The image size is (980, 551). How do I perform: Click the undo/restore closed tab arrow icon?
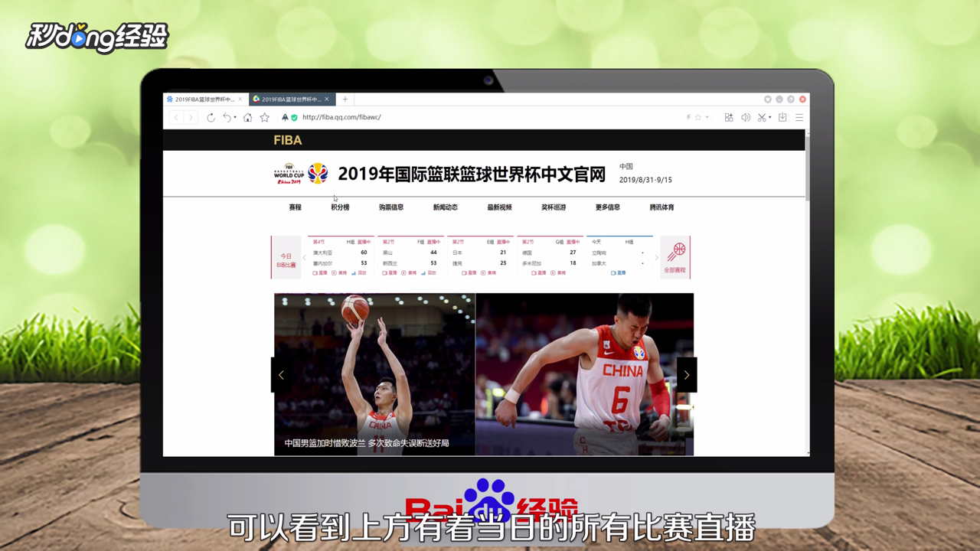tap(227, 117)
